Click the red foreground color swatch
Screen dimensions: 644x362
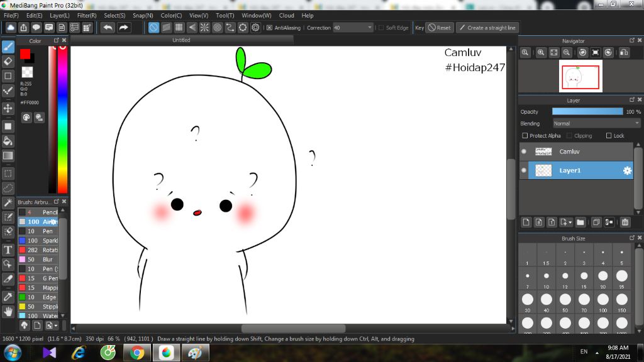pyautogui.click(x=25, y=54)
